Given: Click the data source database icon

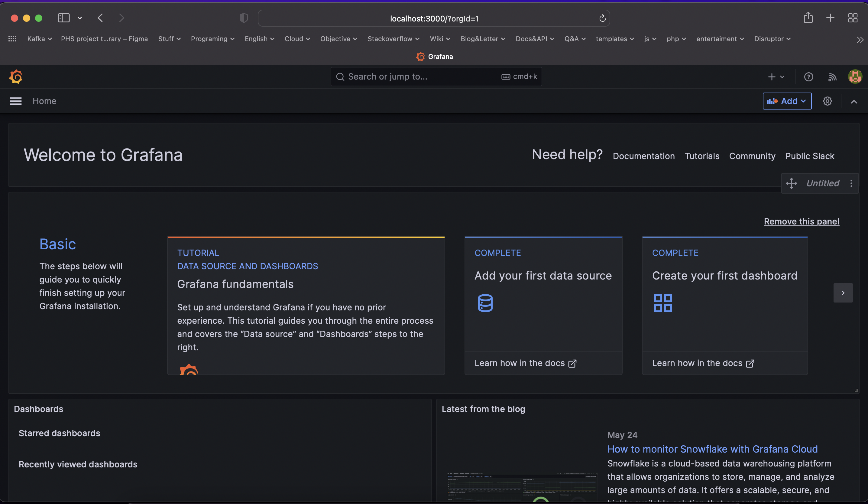Looking at the screenshot, I should pos(485,303).
